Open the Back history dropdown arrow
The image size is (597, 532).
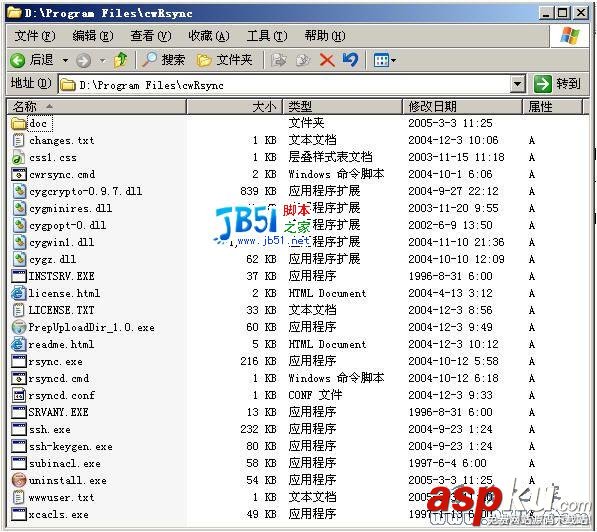tap(65, 60)
